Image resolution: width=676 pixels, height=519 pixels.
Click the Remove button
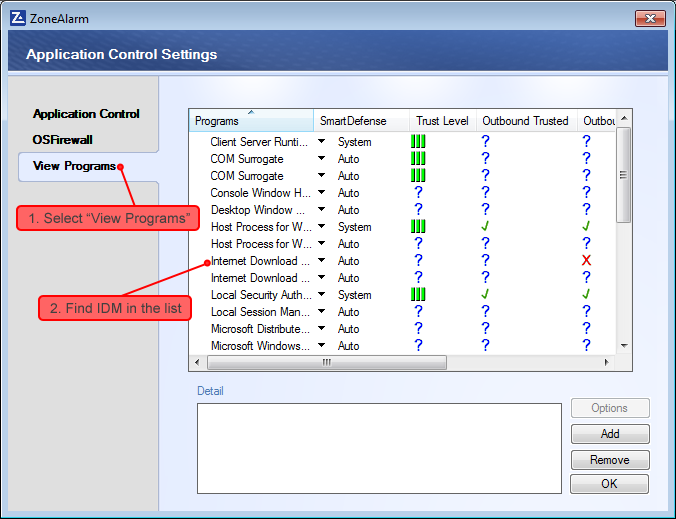(x=610, y=460)
